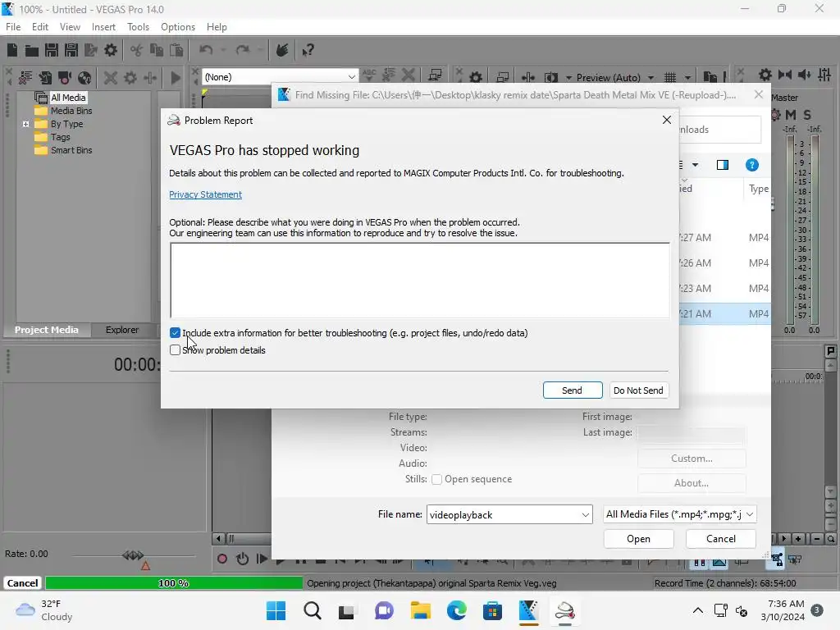Click the Loop Playback icon
840x630 pixels.
coord(242,559)
